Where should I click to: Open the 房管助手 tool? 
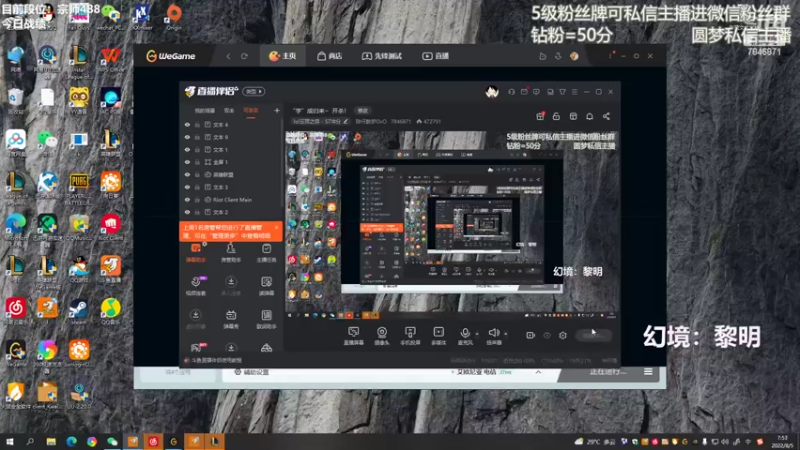231,253
